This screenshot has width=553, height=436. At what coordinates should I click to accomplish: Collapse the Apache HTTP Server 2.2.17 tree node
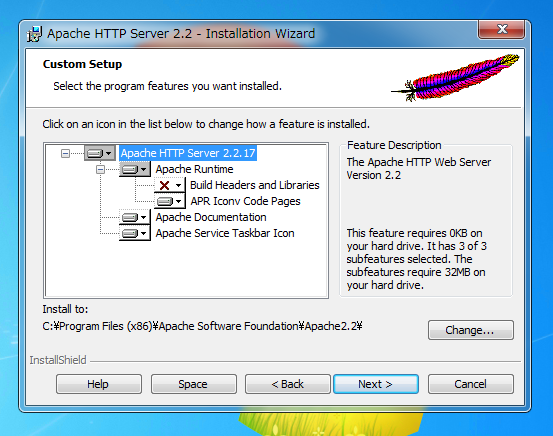pos(65,153)
